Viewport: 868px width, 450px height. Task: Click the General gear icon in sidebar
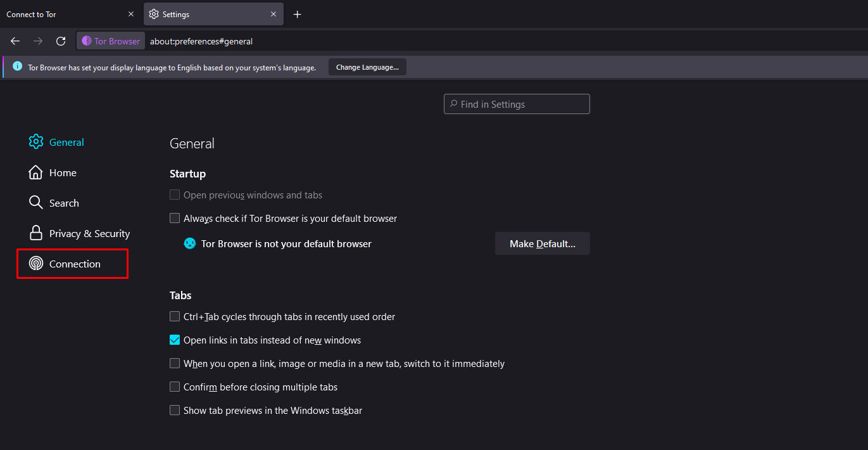coord(36,142)
